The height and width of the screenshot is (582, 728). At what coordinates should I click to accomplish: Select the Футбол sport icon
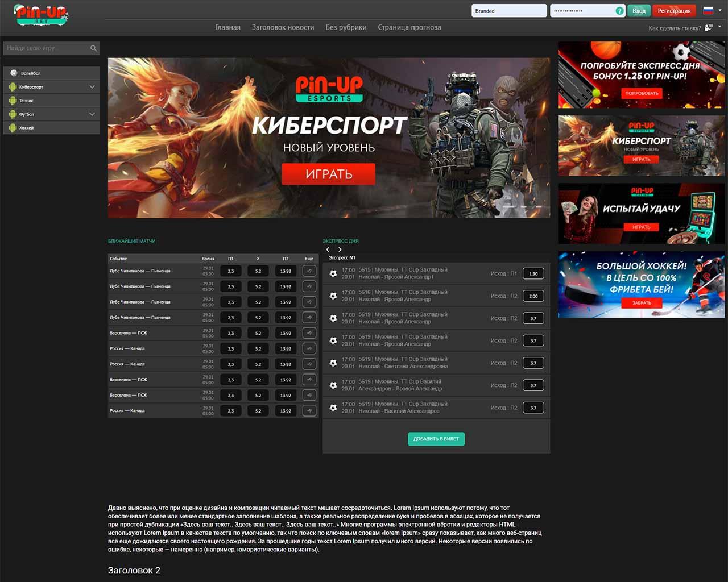[13, 114]
